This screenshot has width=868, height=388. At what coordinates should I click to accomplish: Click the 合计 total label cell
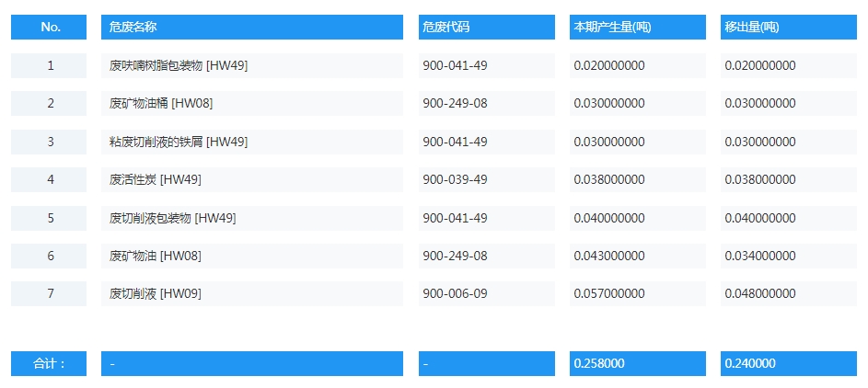pyautogui.click(x=50, y=363)
